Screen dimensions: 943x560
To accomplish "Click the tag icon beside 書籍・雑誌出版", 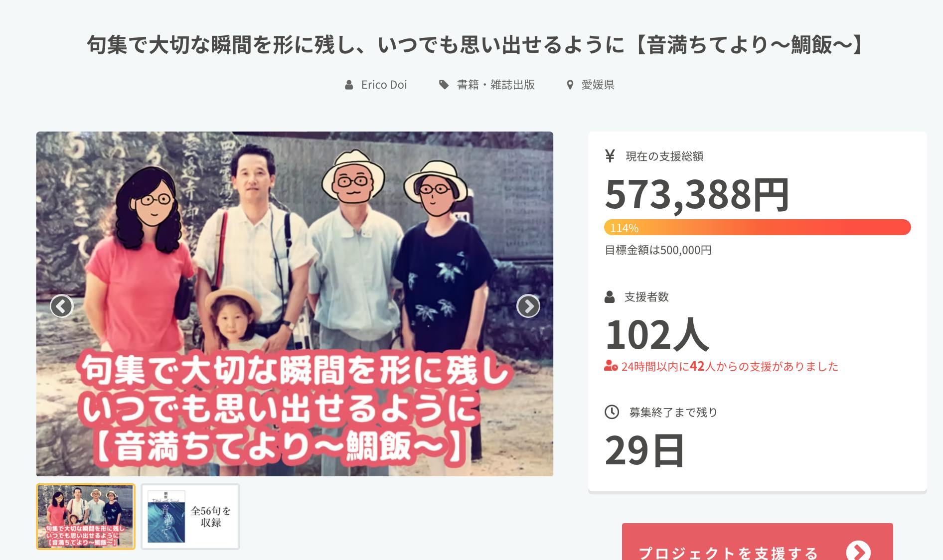I will click(444, 85).
